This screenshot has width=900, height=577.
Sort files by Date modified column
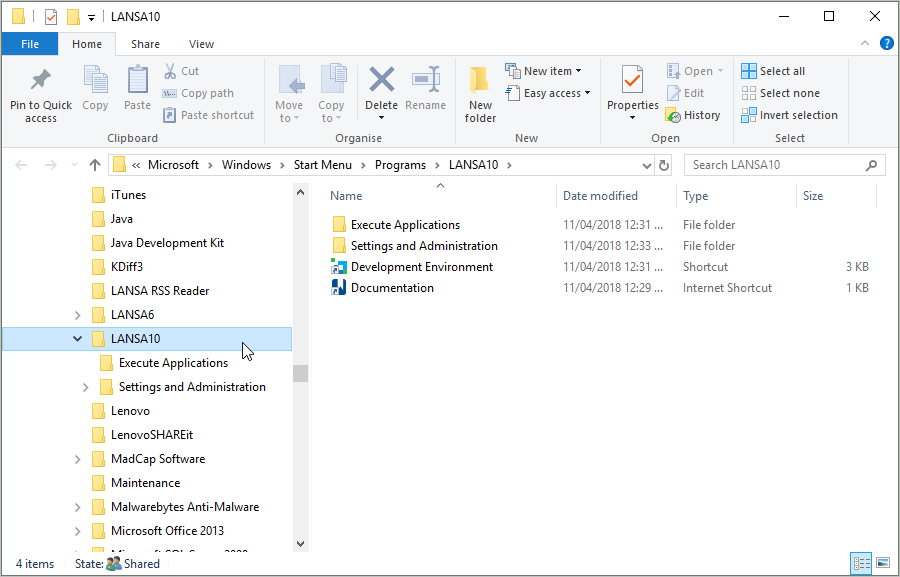(600, 196)
